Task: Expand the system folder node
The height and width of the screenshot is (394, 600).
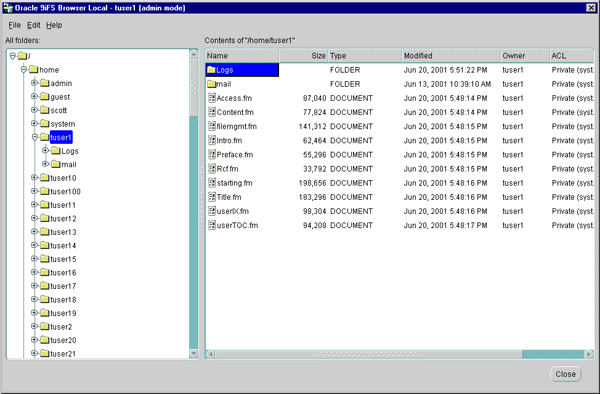Action: point(34,124)
